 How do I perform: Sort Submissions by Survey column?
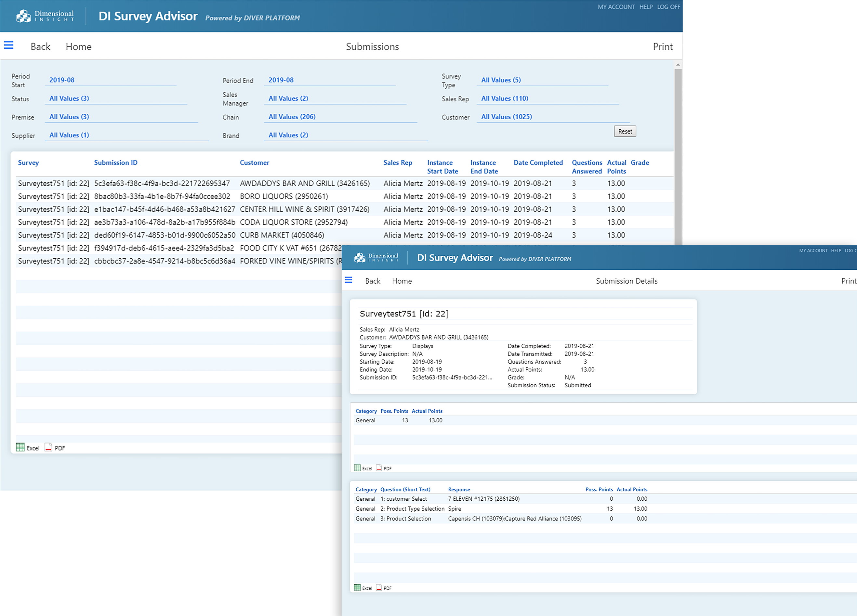[28, 162]
